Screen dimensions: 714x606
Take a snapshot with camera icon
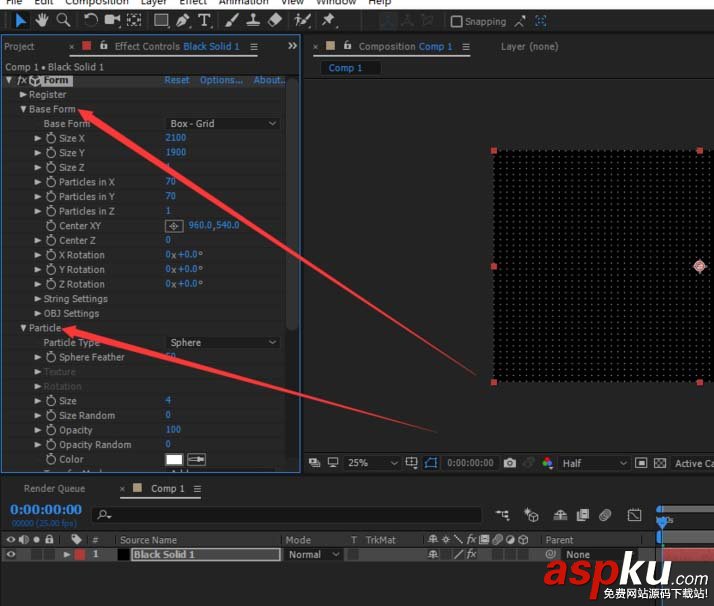(x=510, y=463)
